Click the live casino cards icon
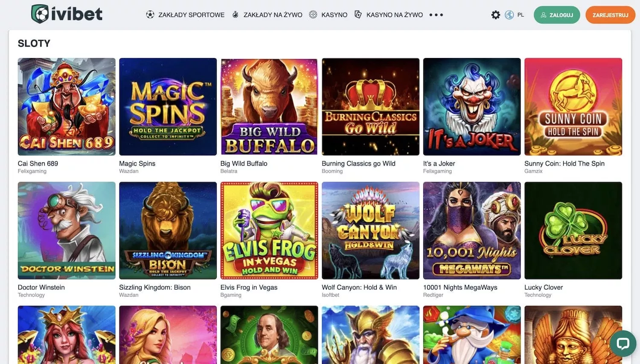This screenshot has height=364, width=640. (x=358, y=15)
